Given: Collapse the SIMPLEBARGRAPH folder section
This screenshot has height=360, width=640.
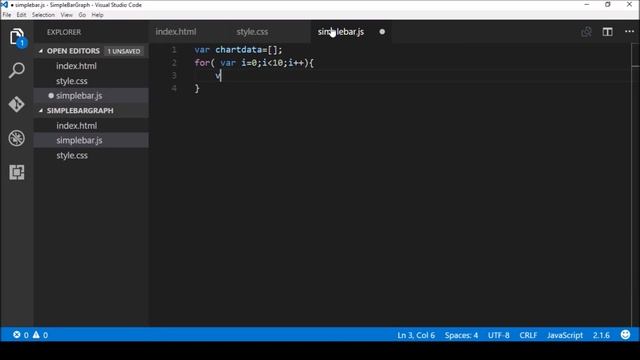Looking at the screenshot, I should [x=40, y=111].
